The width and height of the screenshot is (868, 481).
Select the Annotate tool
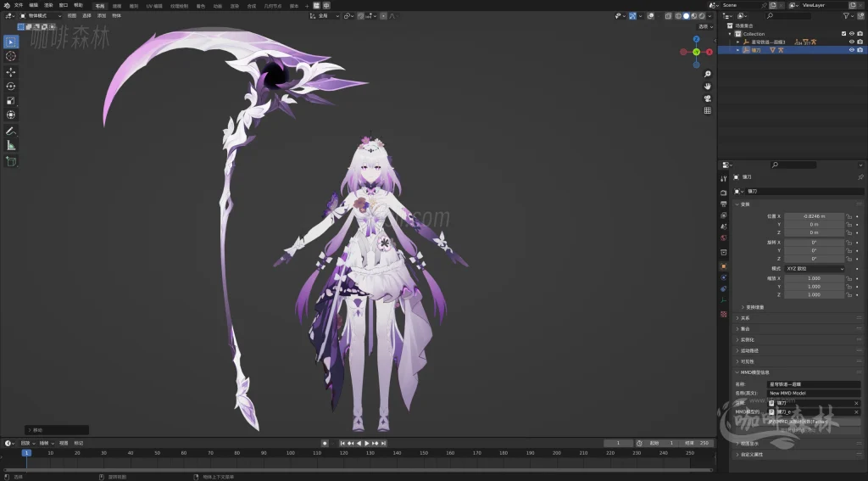[10, 131]
